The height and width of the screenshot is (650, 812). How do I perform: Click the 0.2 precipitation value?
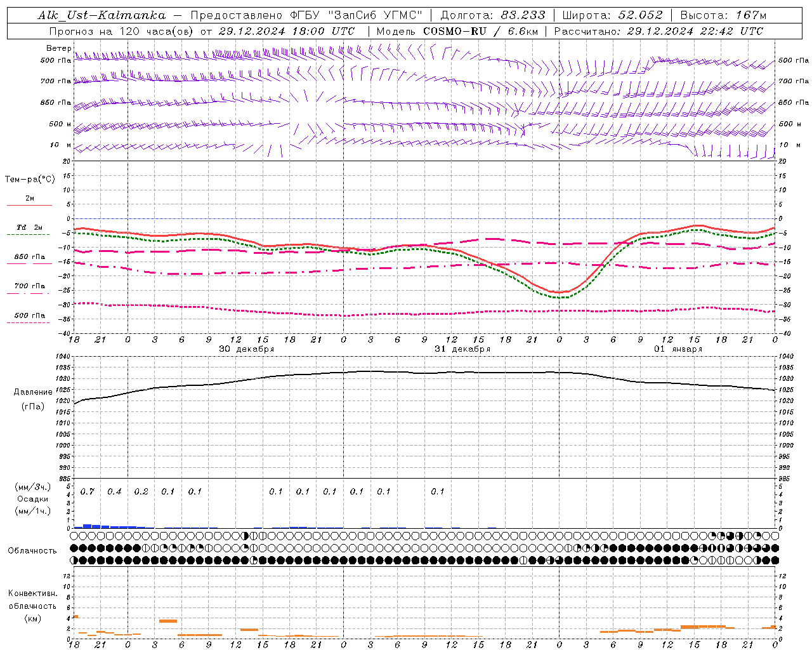point(141,492)
